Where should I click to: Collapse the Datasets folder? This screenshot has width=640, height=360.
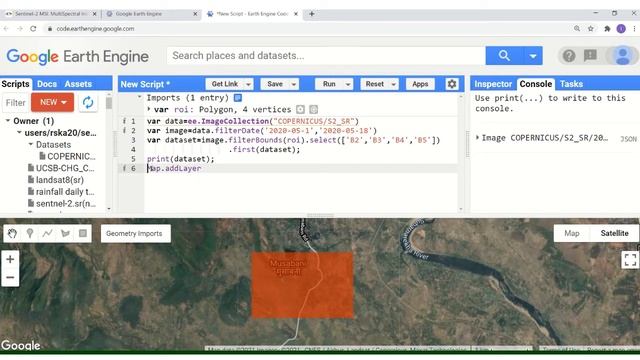tap(31, 144)
